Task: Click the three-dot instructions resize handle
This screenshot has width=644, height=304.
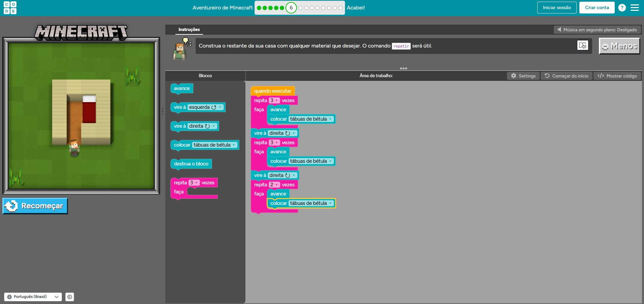Action: (x=403, y=68)
